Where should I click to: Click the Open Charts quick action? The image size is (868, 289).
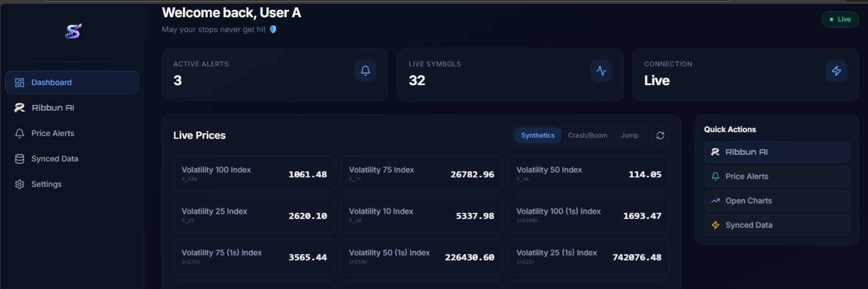pos(777,200)
